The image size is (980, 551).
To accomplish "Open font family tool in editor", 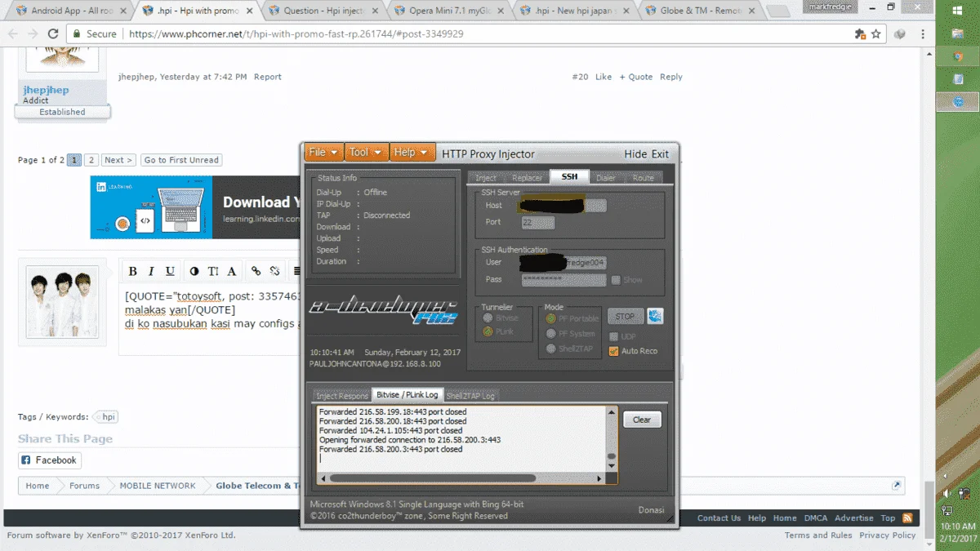I will coord(232,271).
